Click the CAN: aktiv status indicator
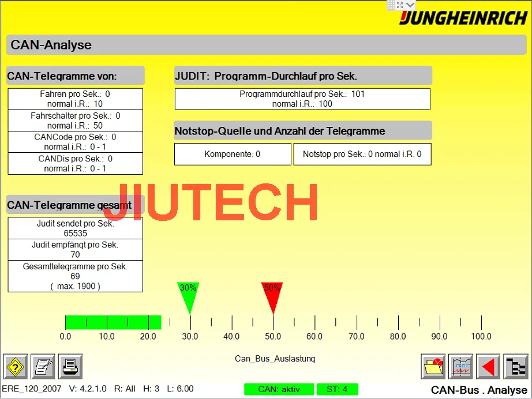532x399 pixels. 279,389
